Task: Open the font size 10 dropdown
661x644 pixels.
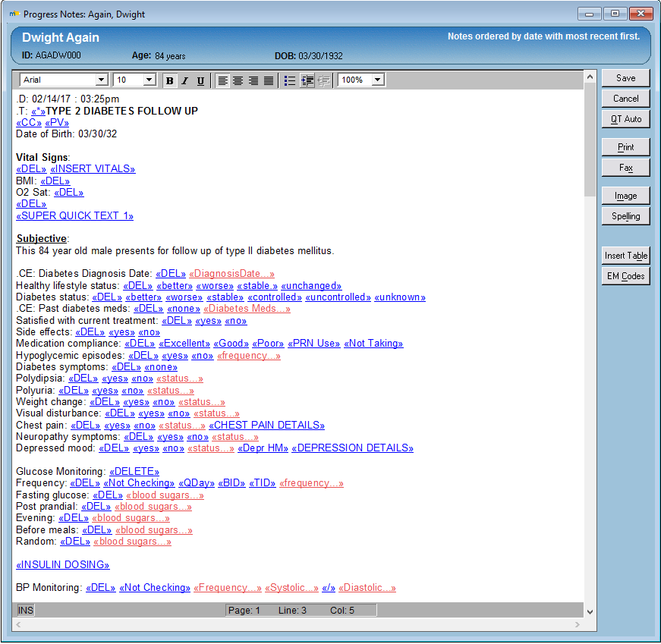Action: pyautogui.click(x=149, y=80)
